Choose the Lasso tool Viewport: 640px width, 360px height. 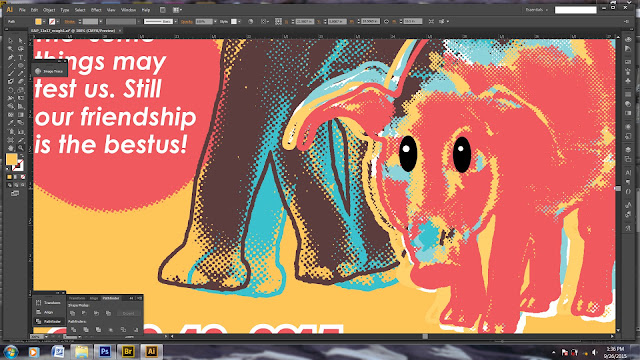point(20,49)
